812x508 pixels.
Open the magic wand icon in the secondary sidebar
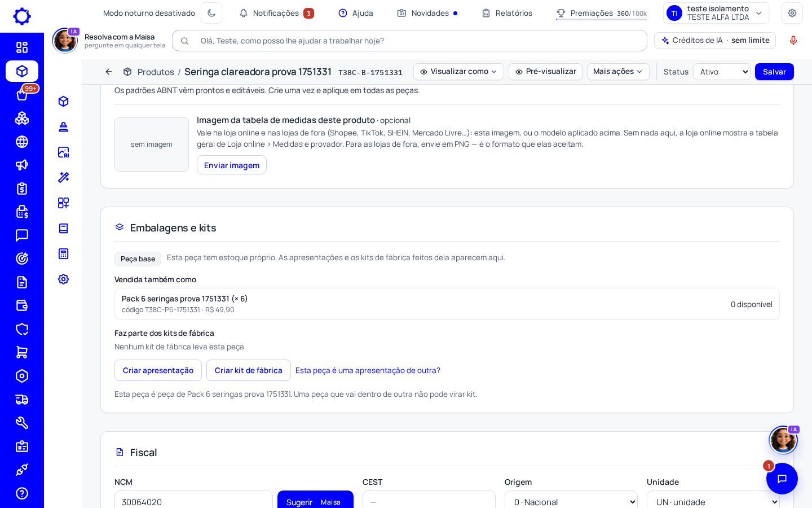[x=63, y=177]
